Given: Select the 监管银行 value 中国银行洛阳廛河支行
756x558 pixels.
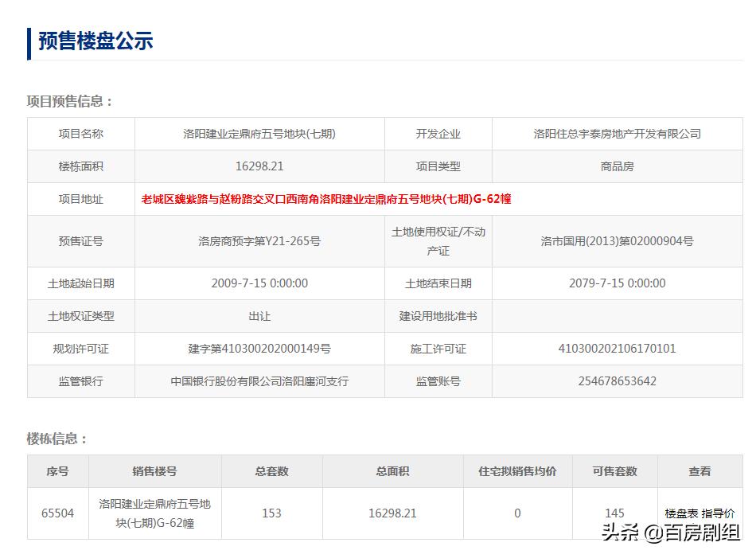Looking at the screenshot, I should (260, 382).
